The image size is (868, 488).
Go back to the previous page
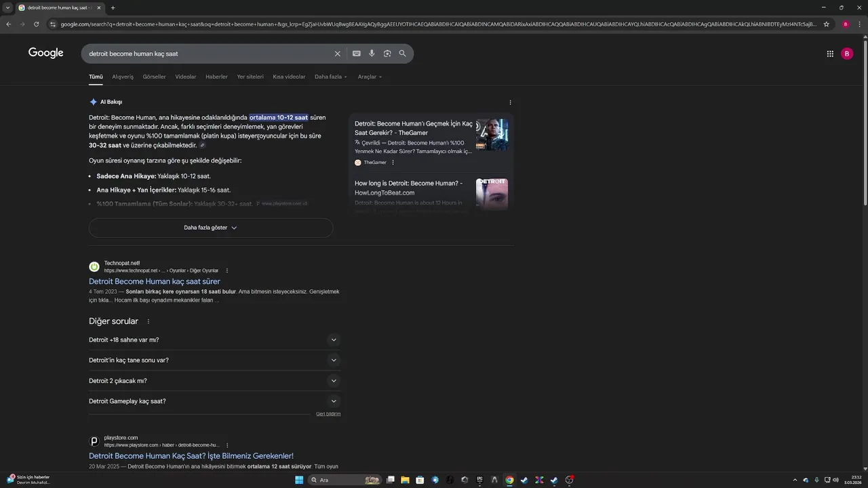8,24
